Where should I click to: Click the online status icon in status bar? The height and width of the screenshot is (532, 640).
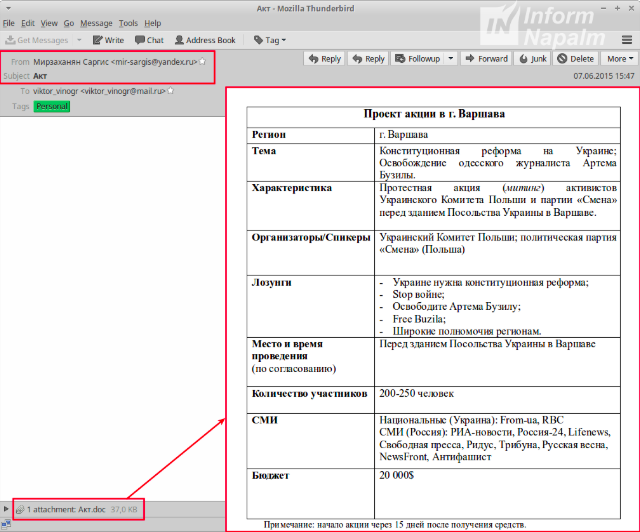coord(6,525)
